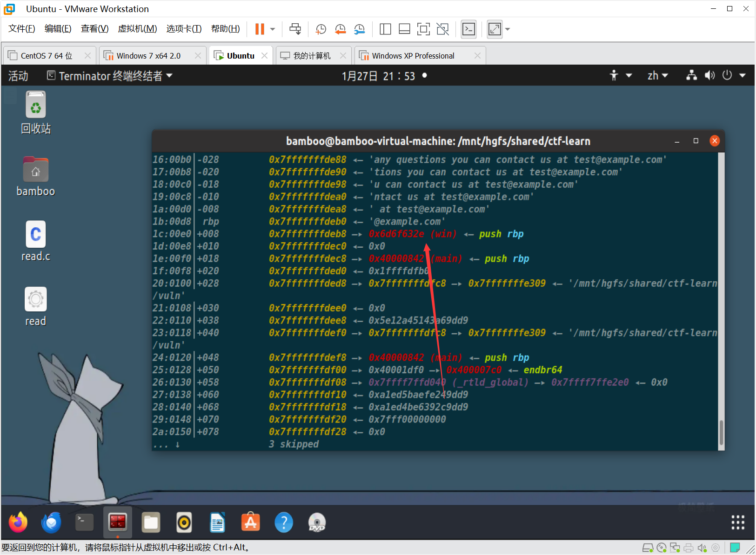Click the stretch guest display icon
The width and height of the screenshot is (756, 555).
click(x=495, y=29)
